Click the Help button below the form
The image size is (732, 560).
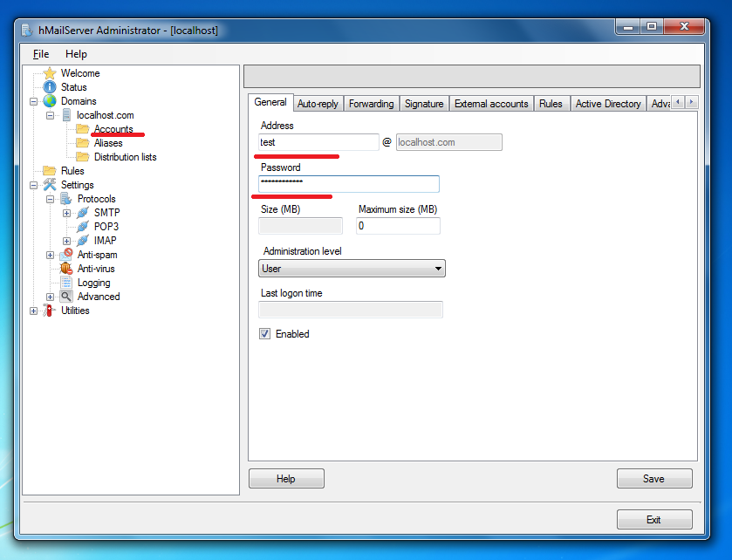point(286,479)
